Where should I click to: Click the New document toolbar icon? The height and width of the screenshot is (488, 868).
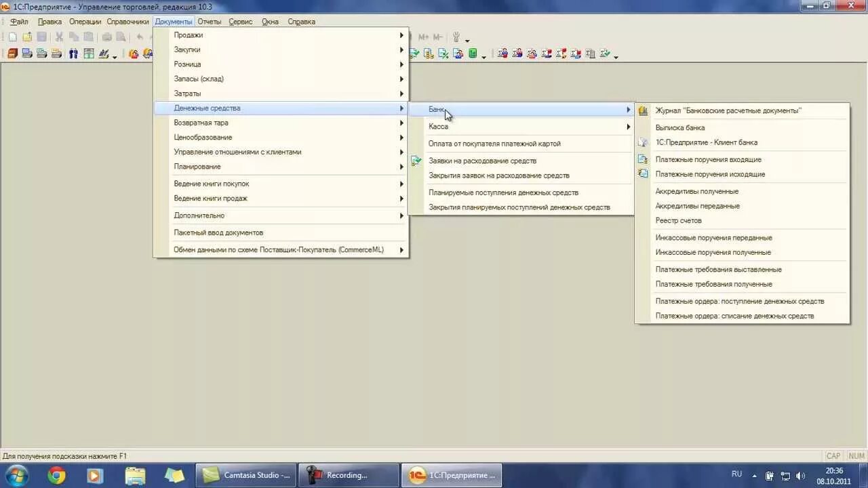pyautogui.click(x=12, y=37)
